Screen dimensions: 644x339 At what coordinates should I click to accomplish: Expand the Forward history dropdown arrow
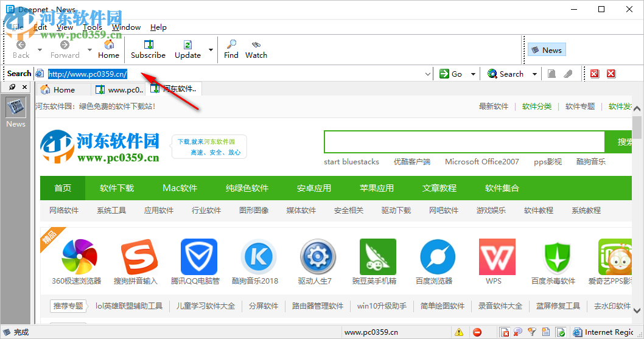89,50
